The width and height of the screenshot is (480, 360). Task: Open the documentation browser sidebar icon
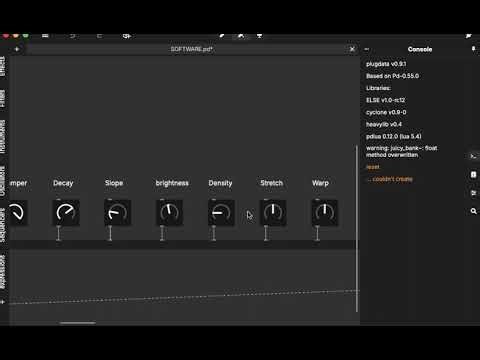coord(473,175)
